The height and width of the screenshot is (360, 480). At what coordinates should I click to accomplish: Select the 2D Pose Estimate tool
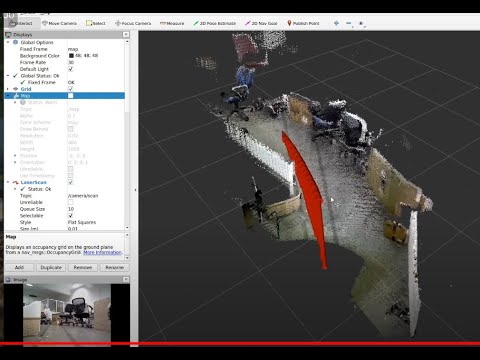tap(214, 23)
